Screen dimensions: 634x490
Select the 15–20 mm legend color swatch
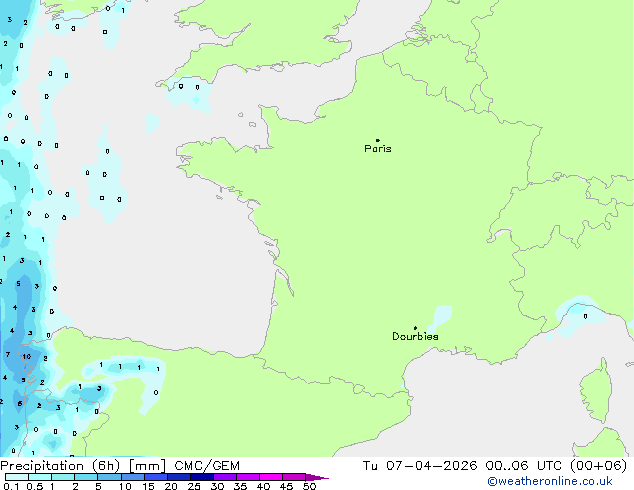[155, 477]
